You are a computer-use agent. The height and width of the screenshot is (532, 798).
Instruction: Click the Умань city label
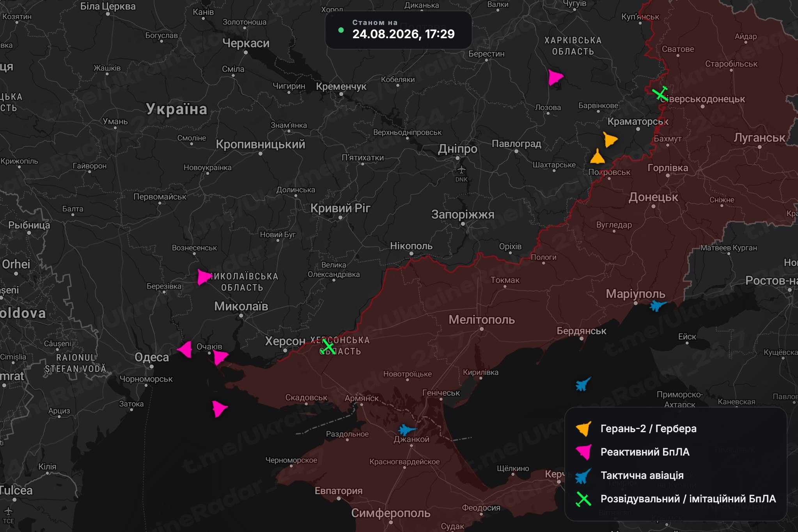click(115, 121)
